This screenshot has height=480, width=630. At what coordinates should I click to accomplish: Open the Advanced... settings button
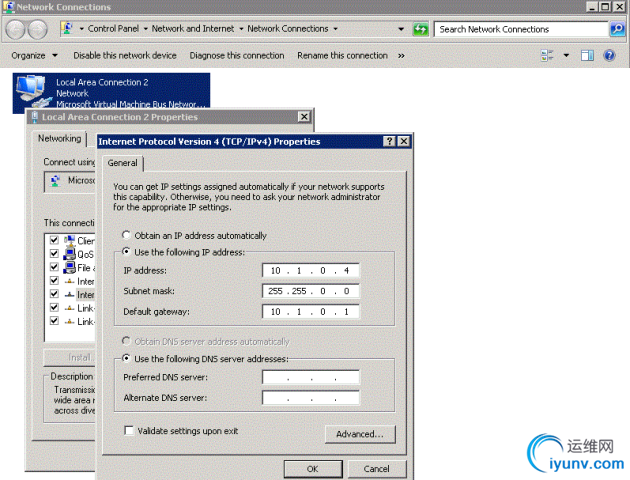(360, 434)
